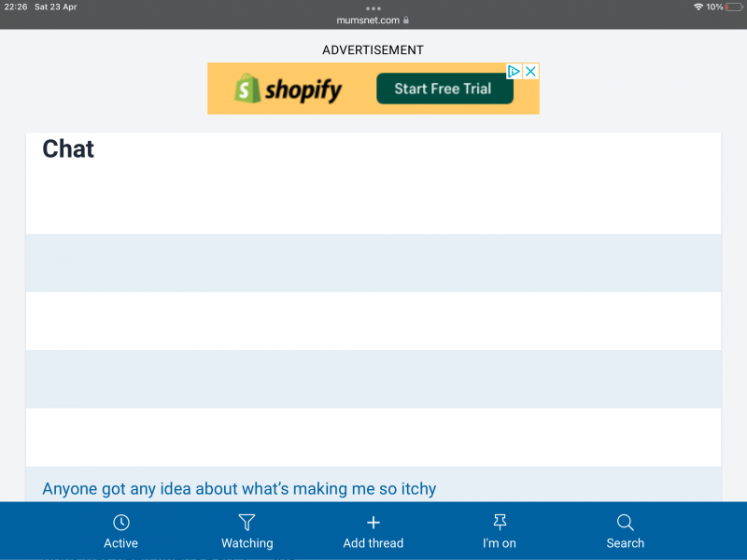Tap the Sat 23 Apr date
This screenshot has width=747, height=560.
tap(56, 7)
